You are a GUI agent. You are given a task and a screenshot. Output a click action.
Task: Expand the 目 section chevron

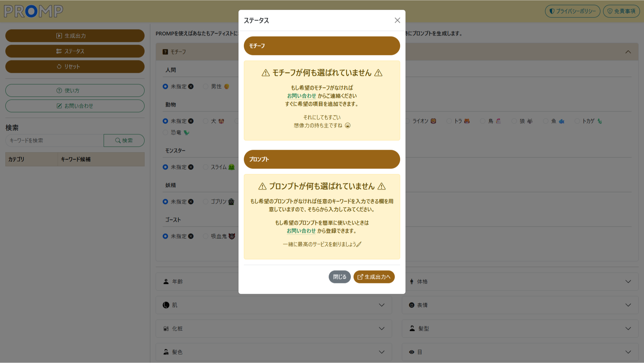click(628, 352)
